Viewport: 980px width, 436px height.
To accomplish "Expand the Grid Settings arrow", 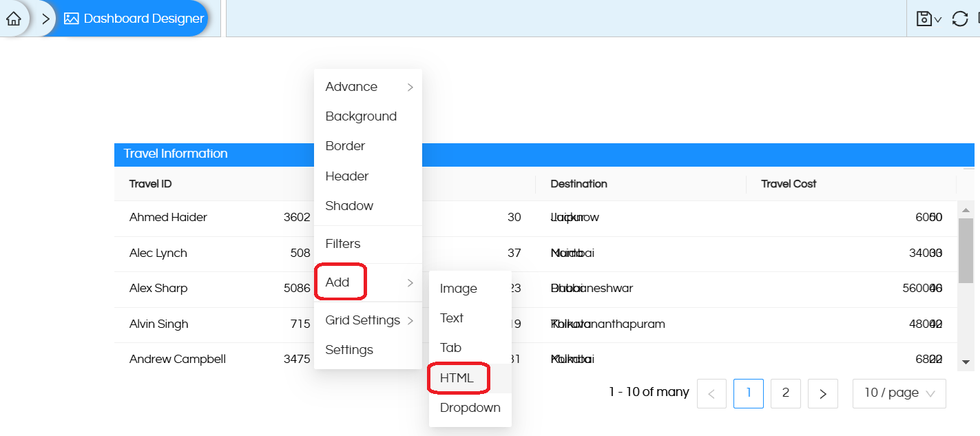I will pos(410,320).
